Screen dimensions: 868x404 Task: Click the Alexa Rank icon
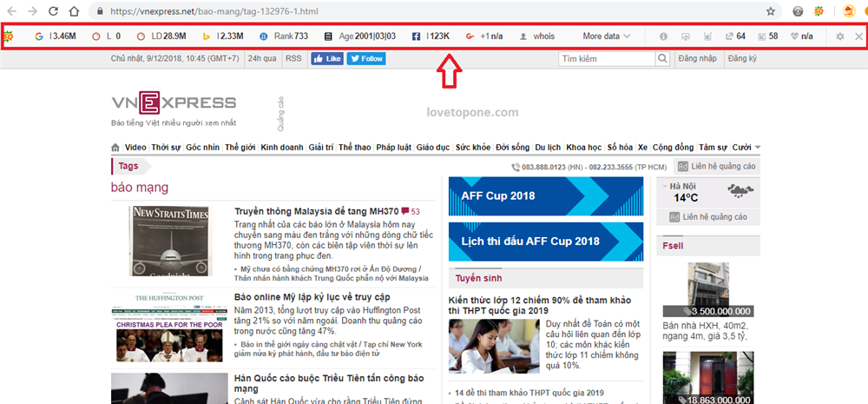[x=264, y=36]
